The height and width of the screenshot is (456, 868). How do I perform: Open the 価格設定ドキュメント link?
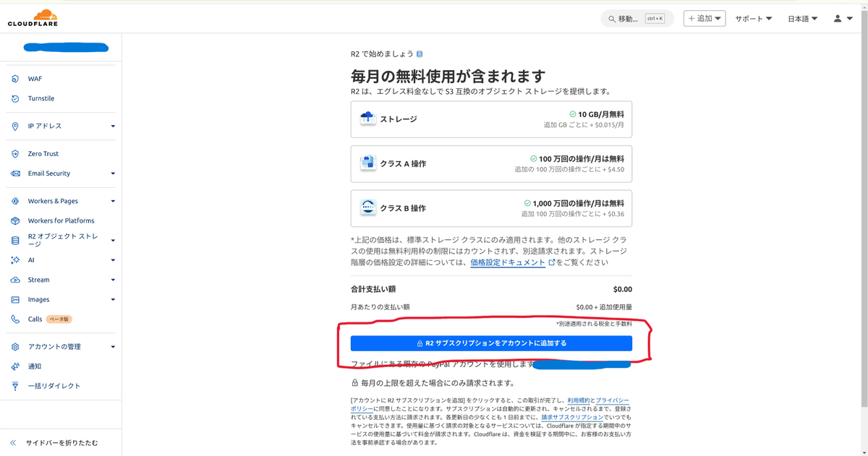pyautogui.click(x=508, y=263)
